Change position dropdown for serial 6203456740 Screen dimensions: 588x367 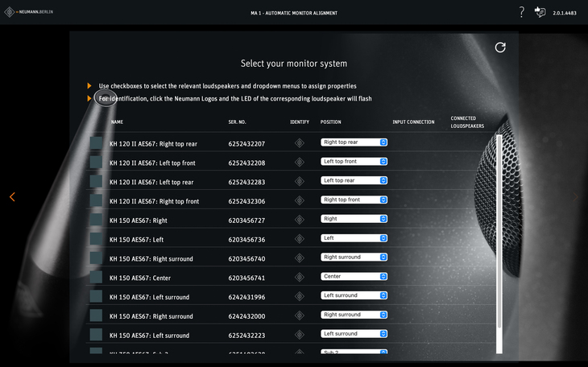[x=354, y=258]
